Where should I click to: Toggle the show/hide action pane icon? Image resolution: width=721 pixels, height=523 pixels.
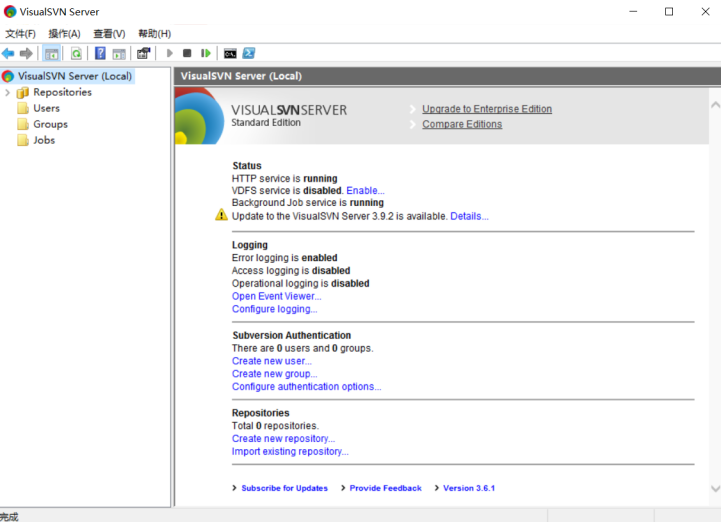[119, 54]
